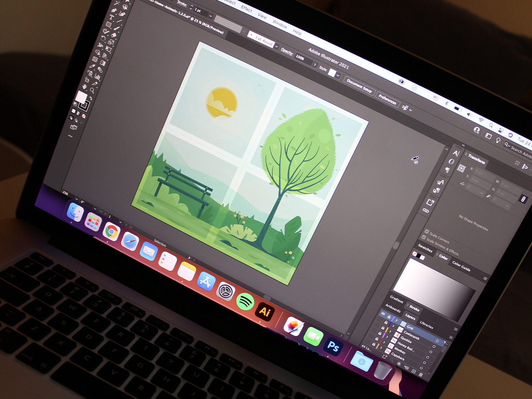The width and height of the screenshot is (532, 399).
Task: Select the Symbol Sprayer tool
Action: [x=90, y=73]
